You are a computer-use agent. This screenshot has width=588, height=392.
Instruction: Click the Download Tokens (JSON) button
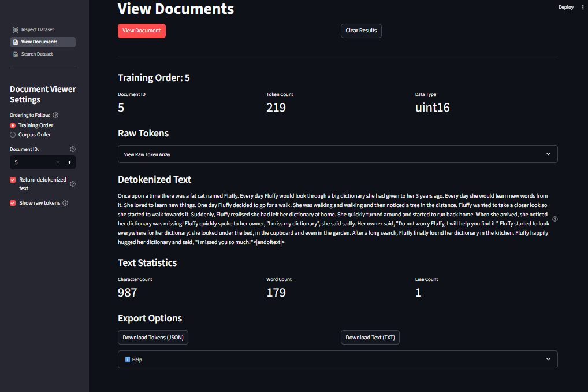(x=153, y=338)
